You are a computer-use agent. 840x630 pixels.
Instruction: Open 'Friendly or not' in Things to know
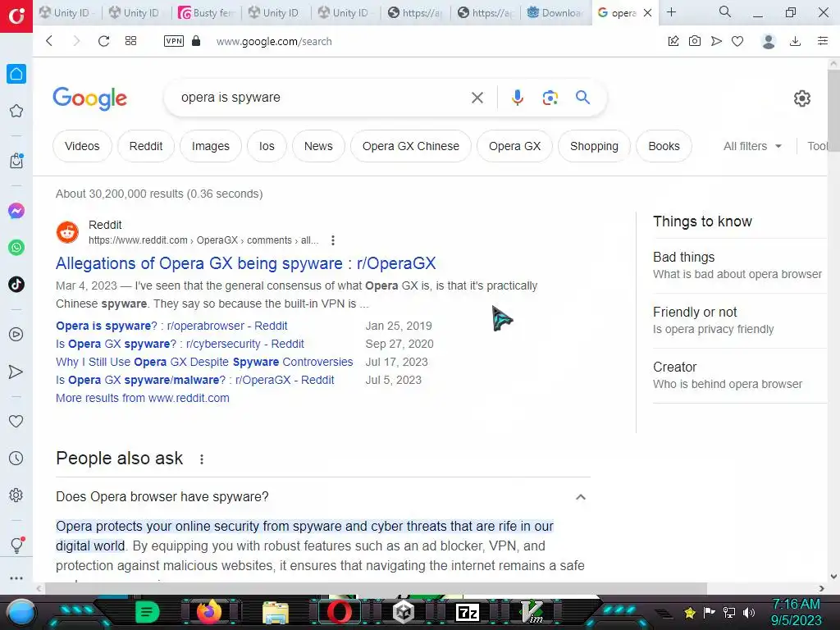pyautogui.click(x=739, y=321)
